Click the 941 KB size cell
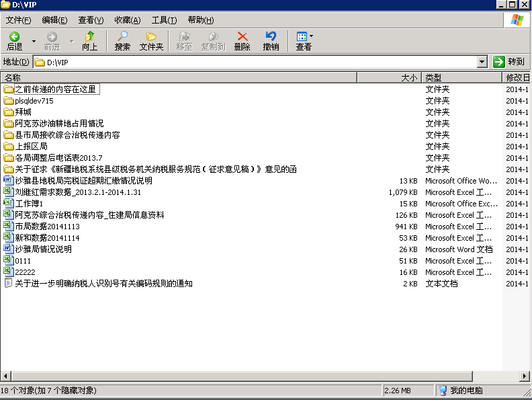 406,227
